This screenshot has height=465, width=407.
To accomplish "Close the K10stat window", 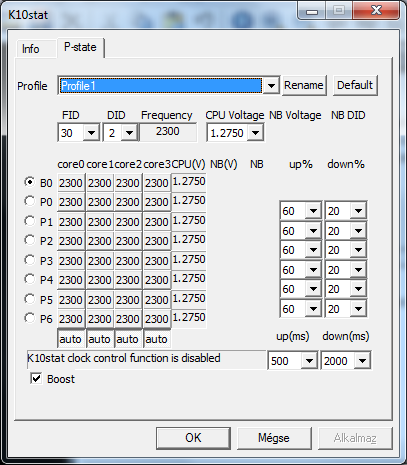I will pyautogui.click(x=376, y=10).
